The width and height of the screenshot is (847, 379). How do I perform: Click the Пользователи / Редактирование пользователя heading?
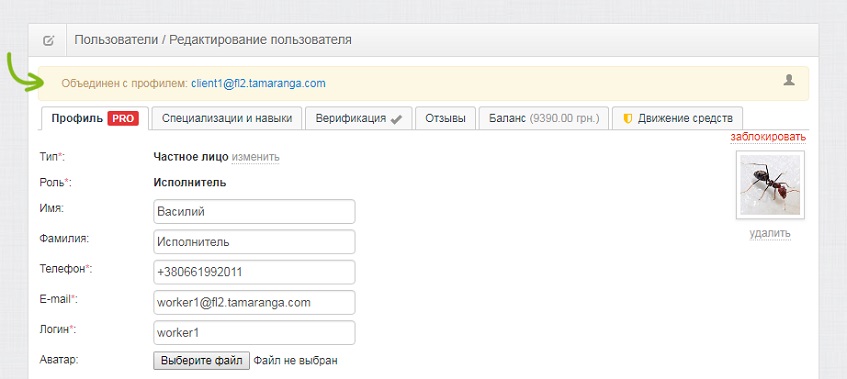[213, 40]
